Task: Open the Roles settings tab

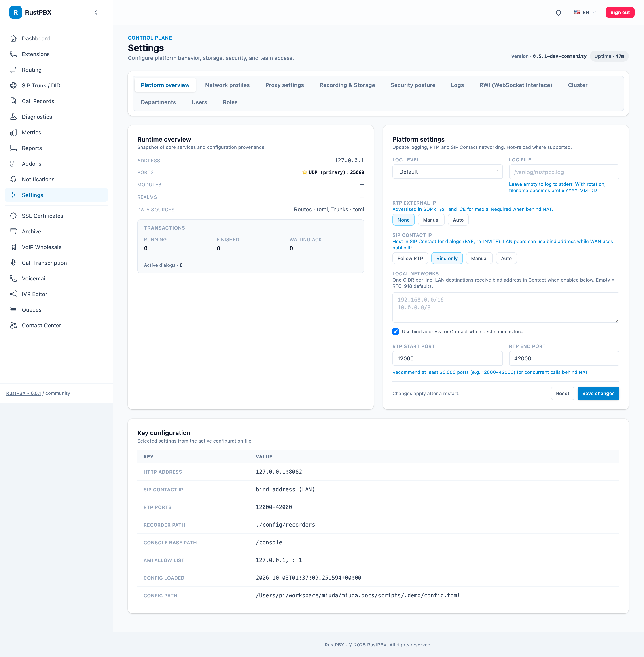Action: pyautogui.click(x=230, y=102)
